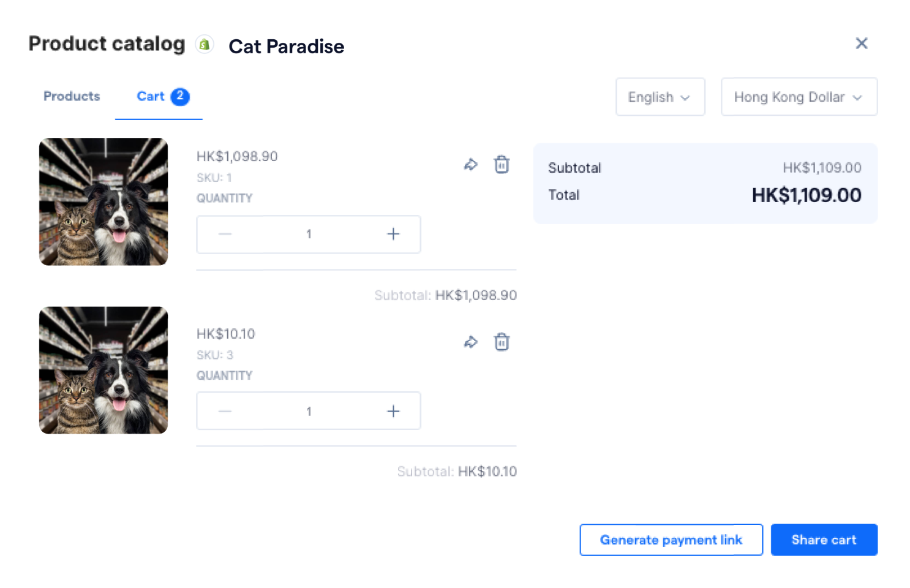Click the HK$10.10 item price text
Screen dimensions: 910x588
[x=226, y=334]
